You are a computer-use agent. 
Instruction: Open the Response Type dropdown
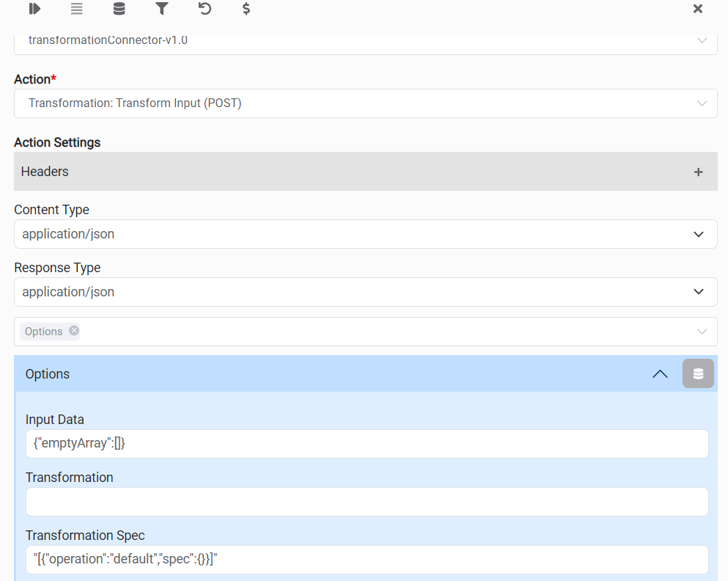pos(699,292)
